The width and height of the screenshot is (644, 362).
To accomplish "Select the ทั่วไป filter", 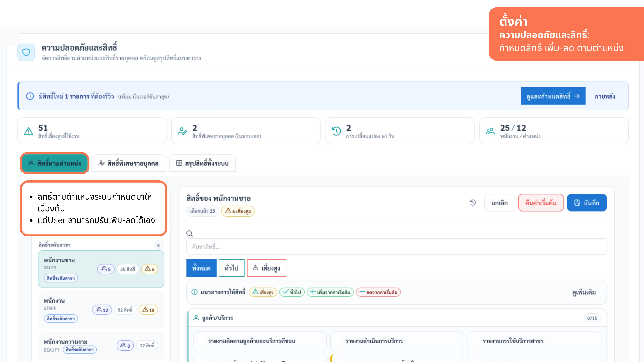I will (231, 268).
